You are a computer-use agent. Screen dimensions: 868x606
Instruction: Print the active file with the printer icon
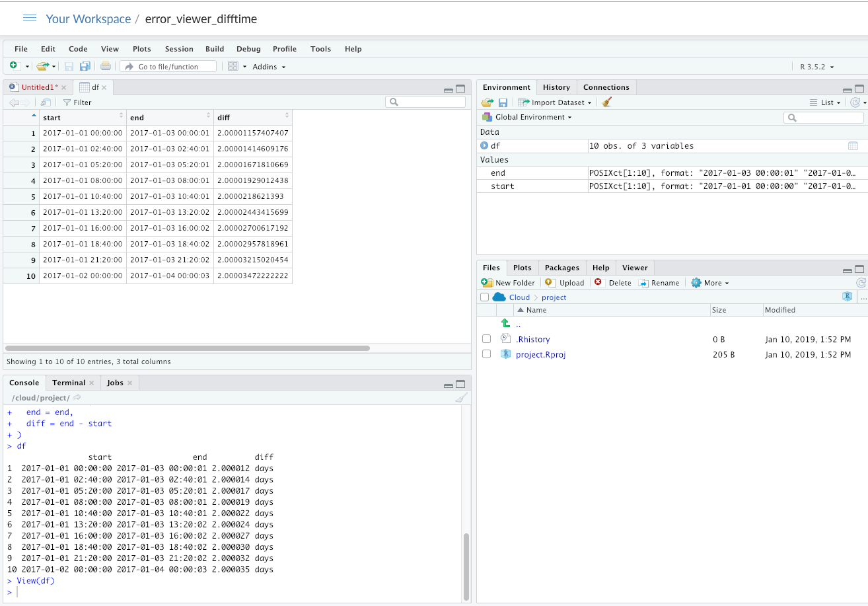pyautogui.click(x=105, y=65)
